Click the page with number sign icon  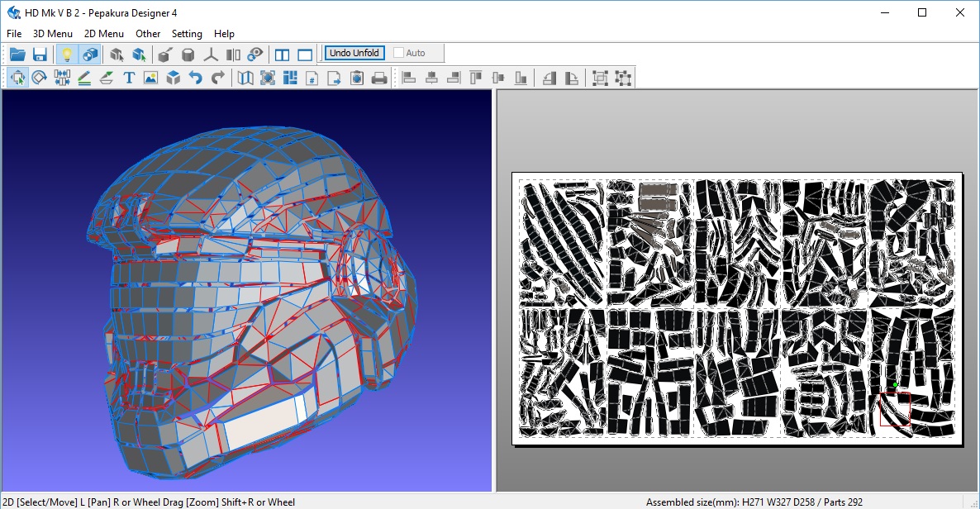pos(312,78)
